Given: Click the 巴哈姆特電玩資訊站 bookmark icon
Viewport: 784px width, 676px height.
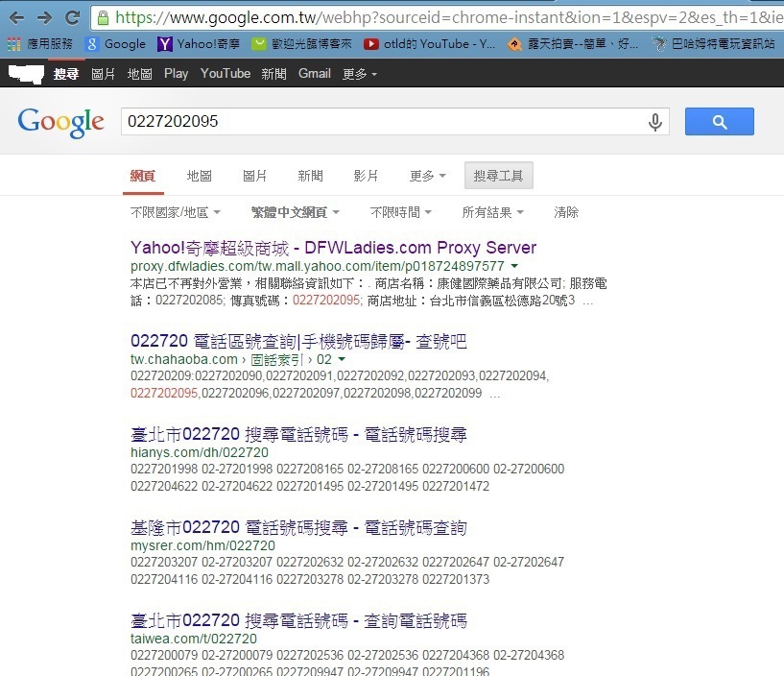Looking at the screenshot, I should 659,44.
